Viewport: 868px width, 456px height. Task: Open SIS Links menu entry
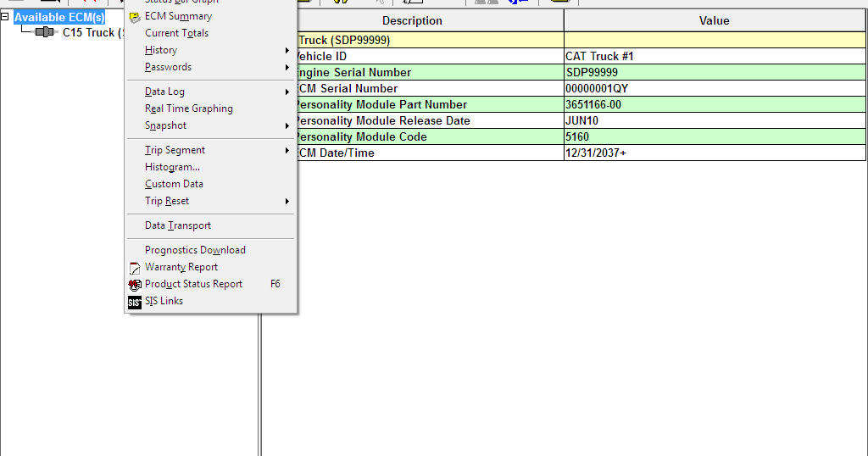coord(164,301)
